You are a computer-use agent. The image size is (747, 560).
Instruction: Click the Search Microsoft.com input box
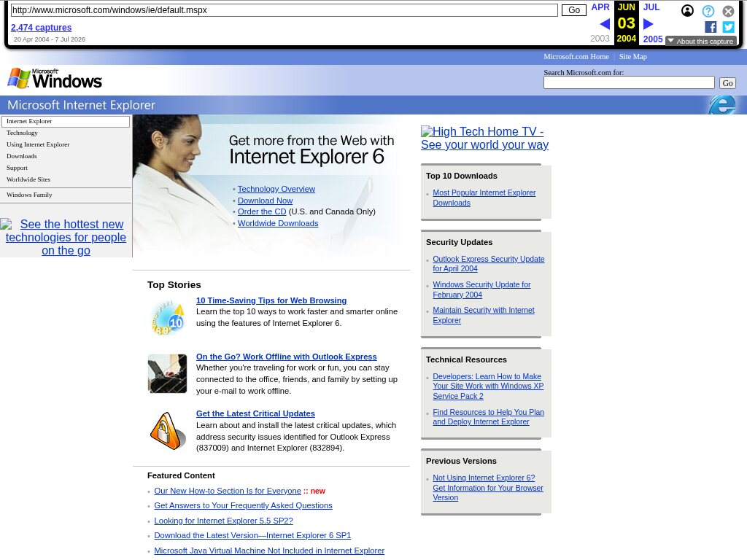(x=629, y=83)
